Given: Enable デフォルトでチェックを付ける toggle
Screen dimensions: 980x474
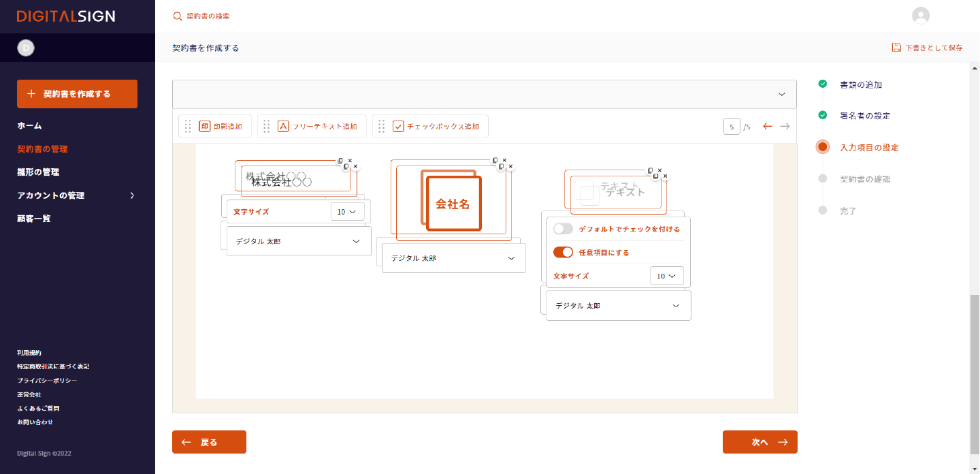Looking at the screenshot, I should coord(563,229).
